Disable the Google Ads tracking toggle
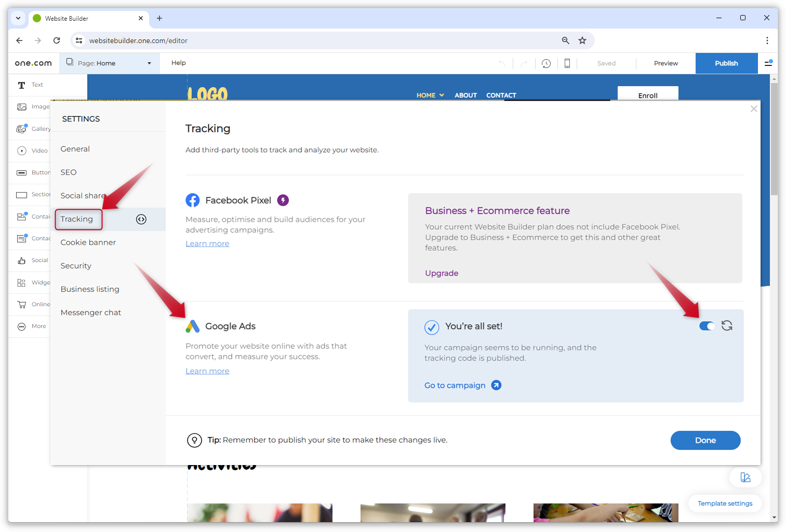The image size is (786, 532). coord(707,326)
